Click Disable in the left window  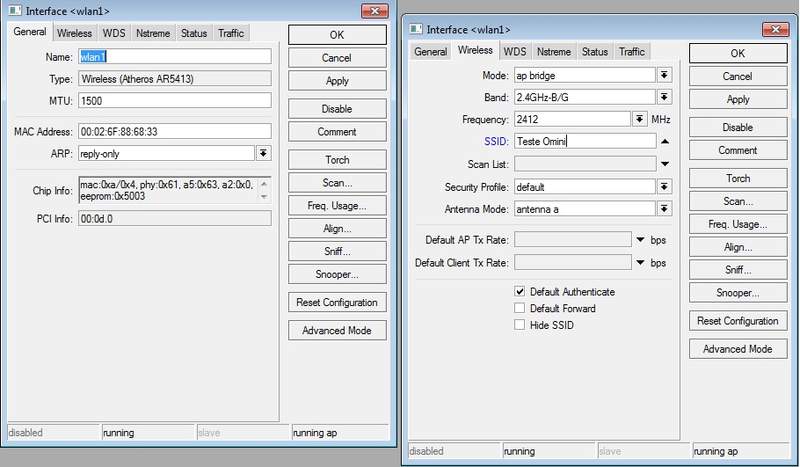click(337, 109)
